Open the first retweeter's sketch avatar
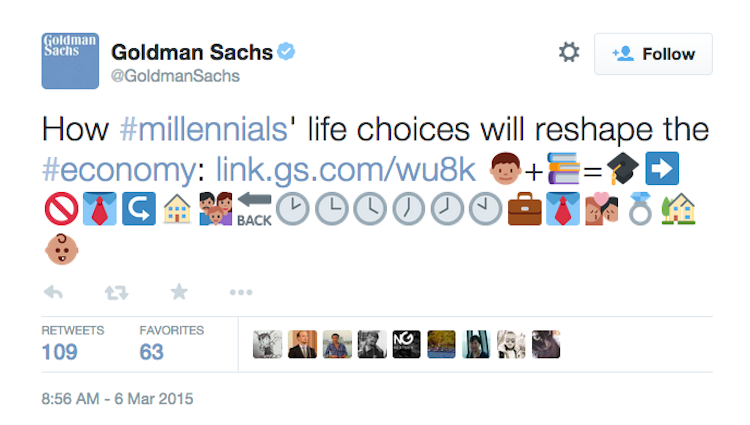The image size is (750, 425). 267,344
